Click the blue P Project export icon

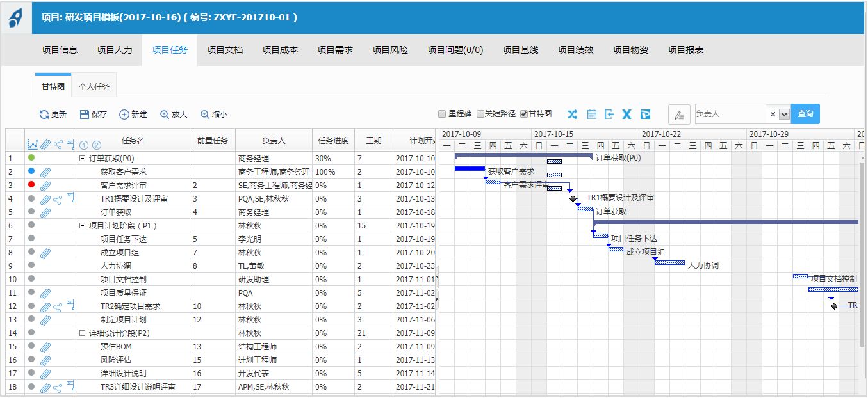pyautogui.click(x=646, y=114)
